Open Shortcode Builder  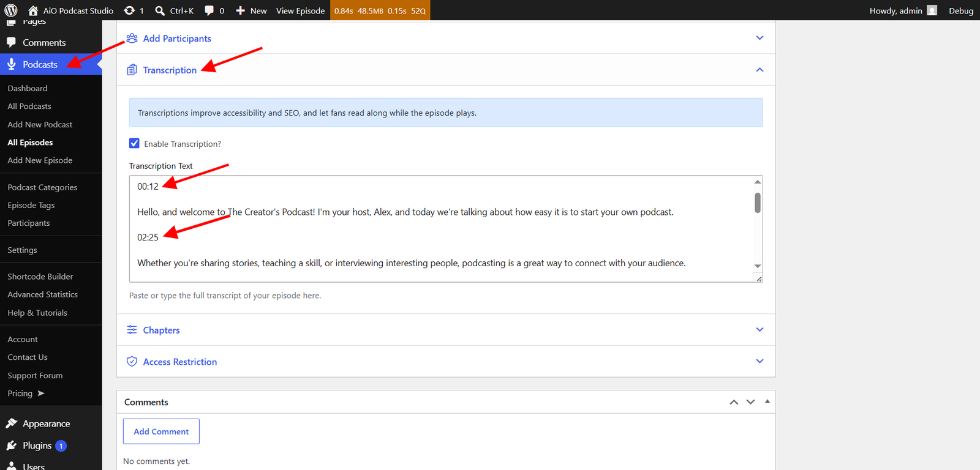coord(40,277)
